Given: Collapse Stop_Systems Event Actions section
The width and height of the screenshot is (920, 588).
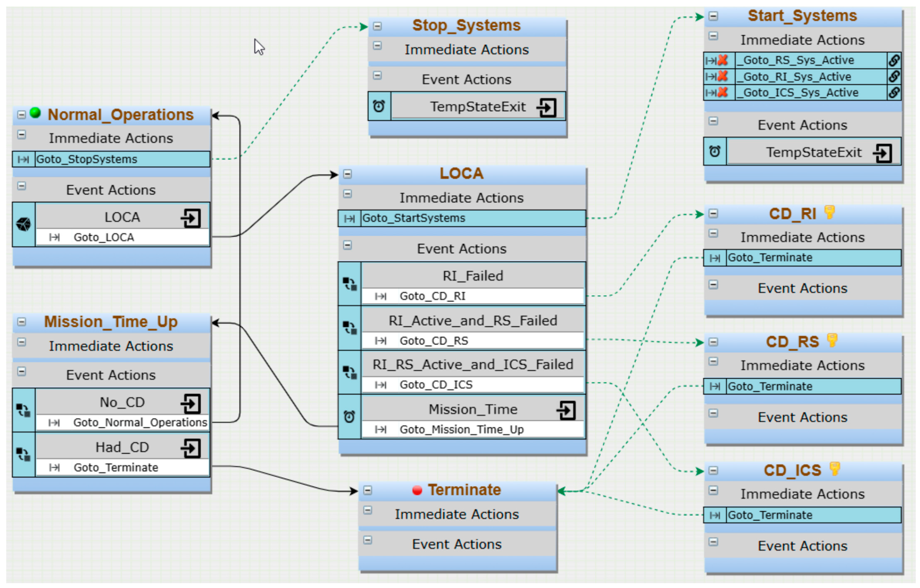Looking at the screenshot, I should [378, 75].
